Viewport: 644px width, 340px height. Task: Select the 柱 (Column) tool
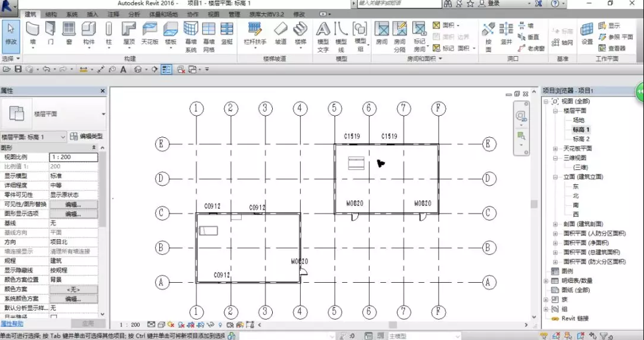109,34
